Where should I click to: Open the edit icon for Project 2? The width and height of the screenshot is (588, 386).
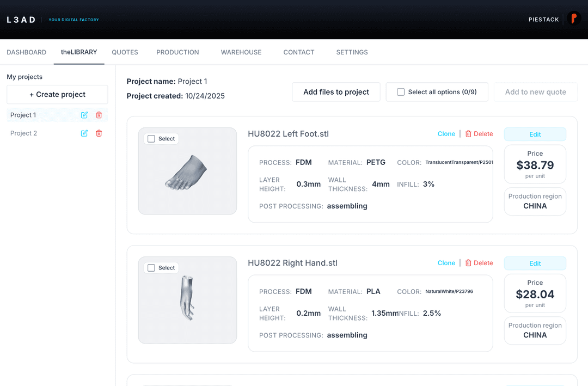[84, 133]
